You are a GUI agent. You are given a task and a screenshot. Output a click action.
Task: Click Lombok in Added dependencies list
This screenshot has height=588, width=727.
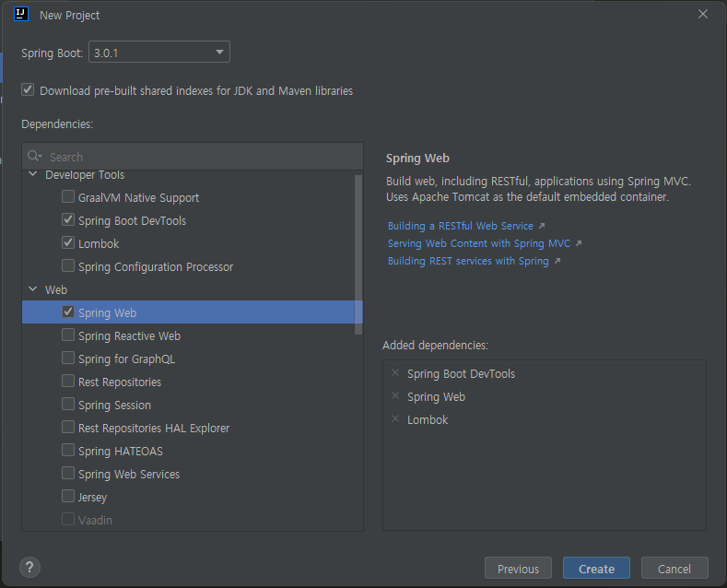[x=428, y=420]
